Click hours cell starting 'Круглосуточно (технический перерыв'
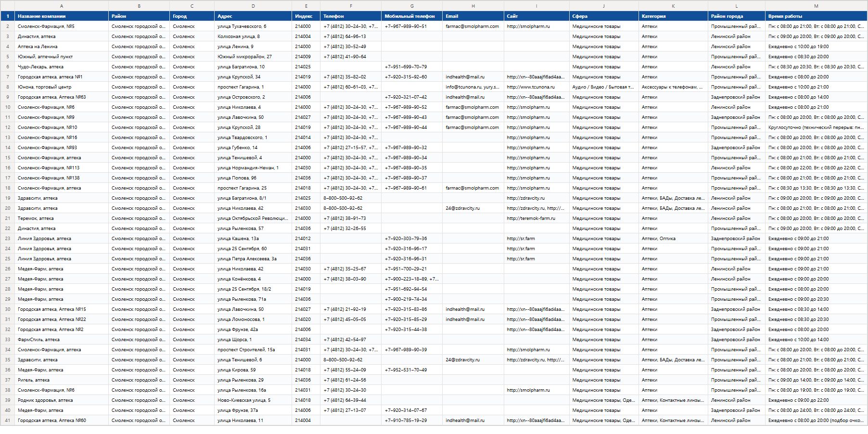868x434 pixels. 816,128
